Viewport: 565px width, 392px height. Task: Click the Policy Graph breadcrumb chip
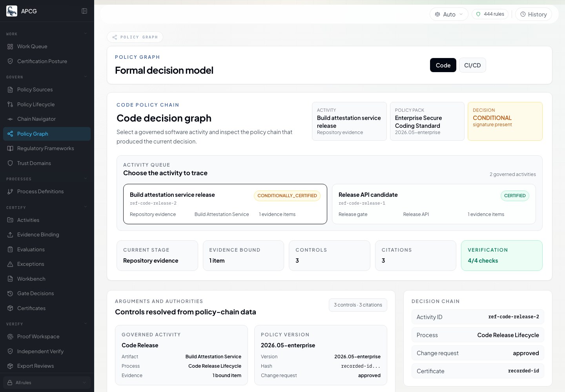[x=135, y=37]
